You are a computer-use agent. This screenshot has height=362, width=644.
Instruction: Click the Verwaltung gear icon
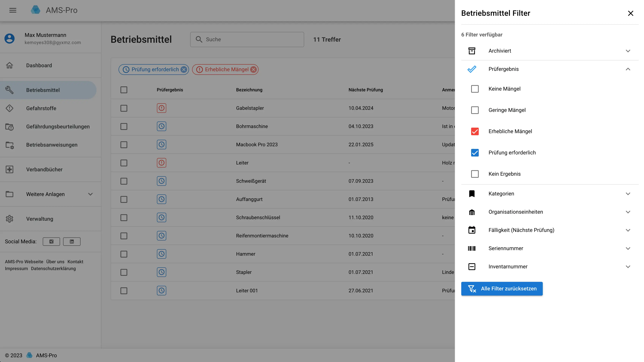9,219
